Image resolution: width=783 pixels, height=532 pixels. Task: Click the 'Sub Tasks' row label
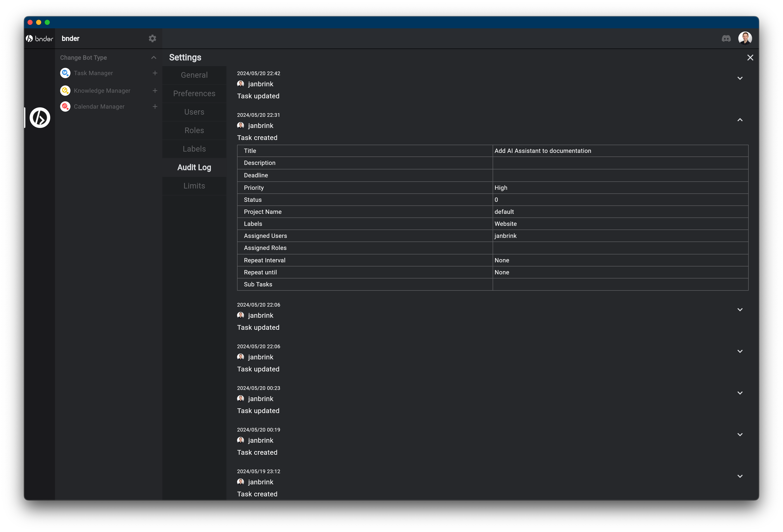coord(258,284)
